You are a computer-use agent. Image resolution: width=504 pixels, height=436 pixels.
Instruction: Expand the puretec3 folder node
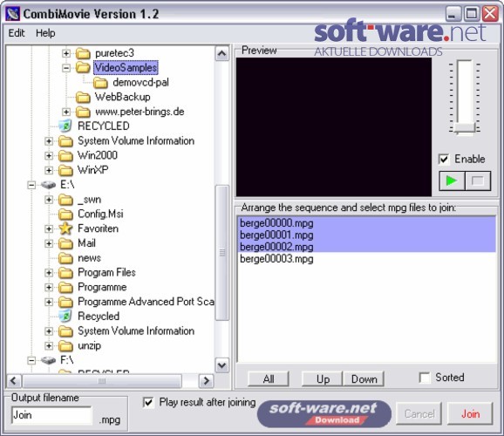tap(66, 53)
